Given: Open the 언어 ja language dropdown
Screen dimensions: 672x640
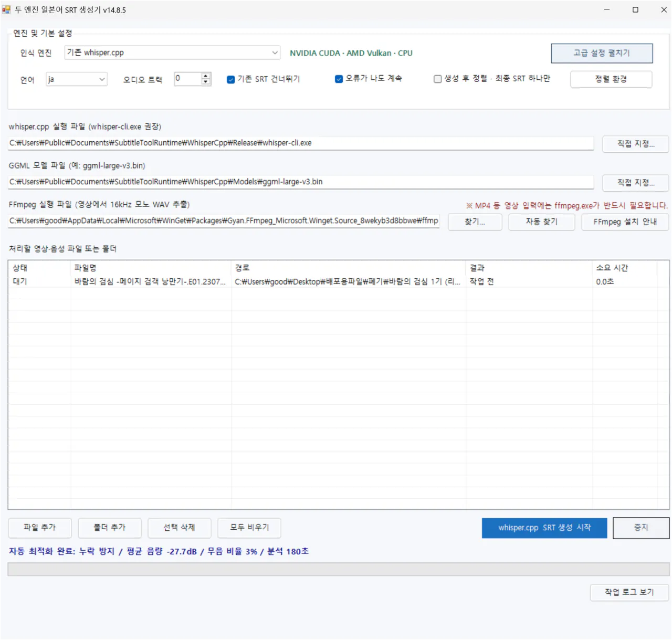Looking at the screenshot, I should pos(77,79).
